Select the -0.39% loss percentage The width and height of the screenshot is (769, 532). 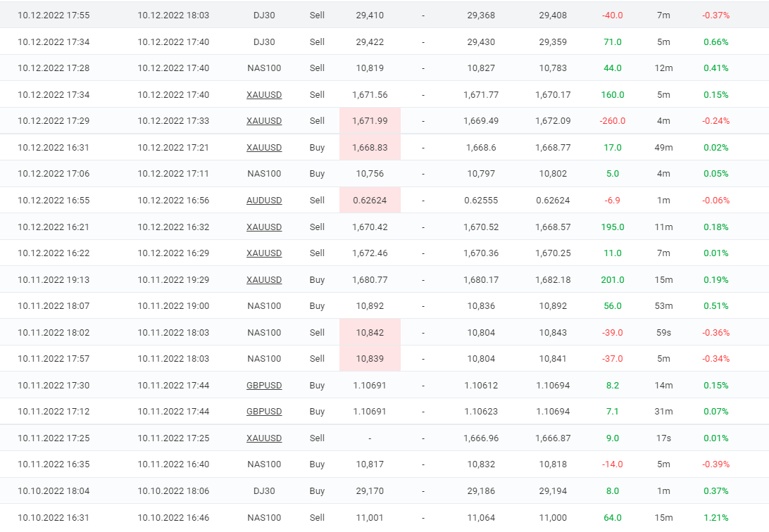715,464
